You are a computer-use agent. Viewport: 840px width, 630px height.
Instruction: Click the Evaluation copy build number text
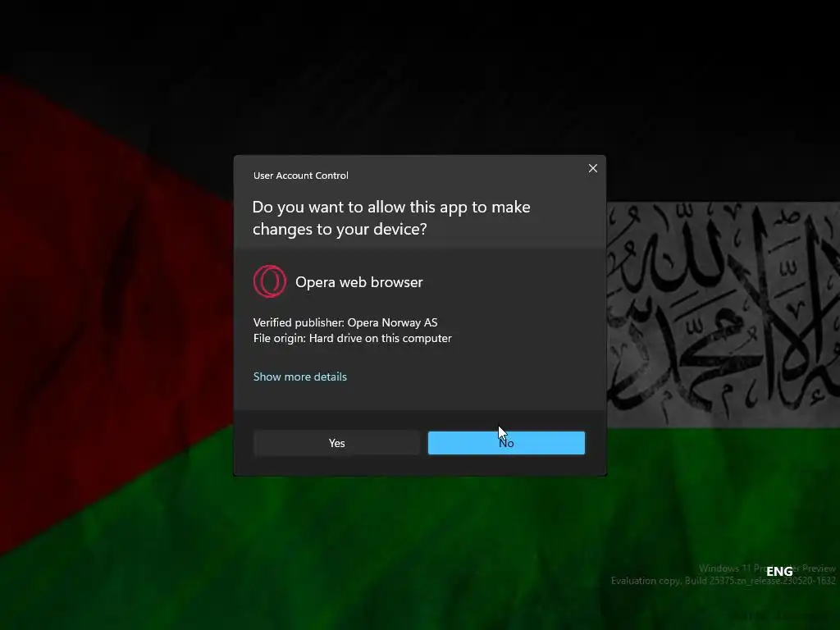[724, 581]
